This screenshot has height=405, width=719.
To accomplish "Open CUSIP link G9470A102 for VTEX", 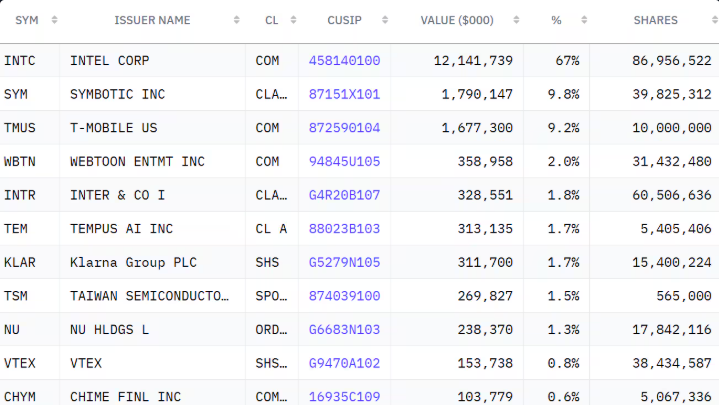I will pos(344,363).
